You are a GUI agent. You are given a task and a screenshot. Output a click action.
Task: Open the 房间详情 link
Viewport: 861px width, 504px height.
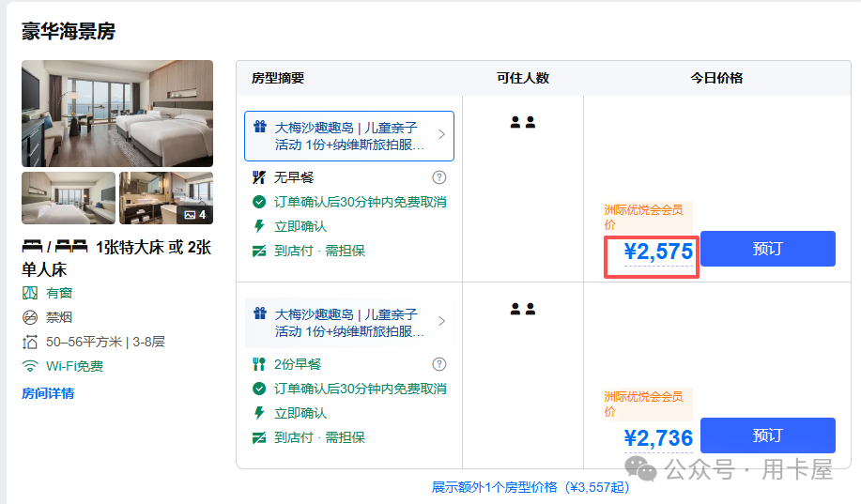[48, 393]
